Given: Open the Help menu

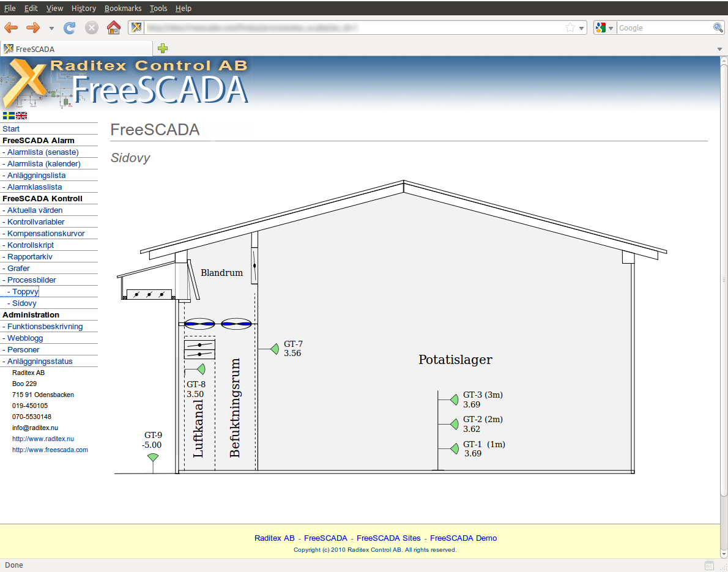Looking at the screenshot, I should tap(184, 9).
